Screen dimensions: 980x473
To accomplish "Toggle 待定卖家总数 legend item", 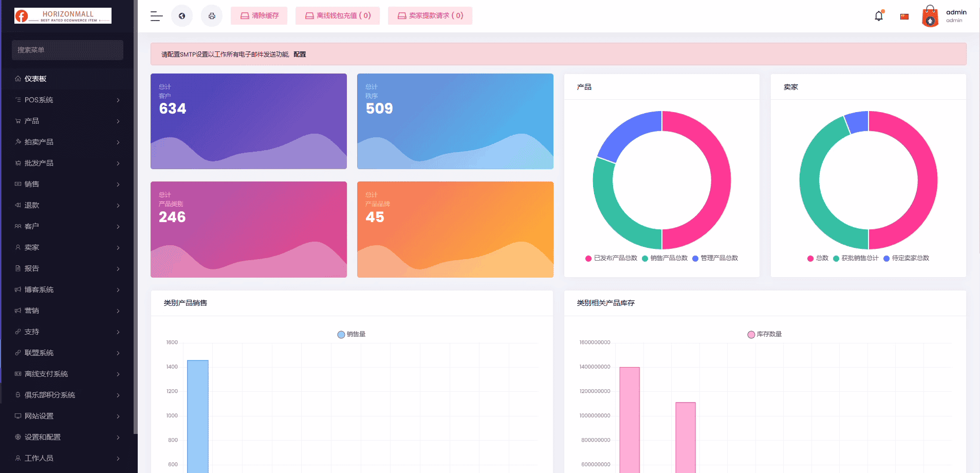I will click(x=906, y=258).
